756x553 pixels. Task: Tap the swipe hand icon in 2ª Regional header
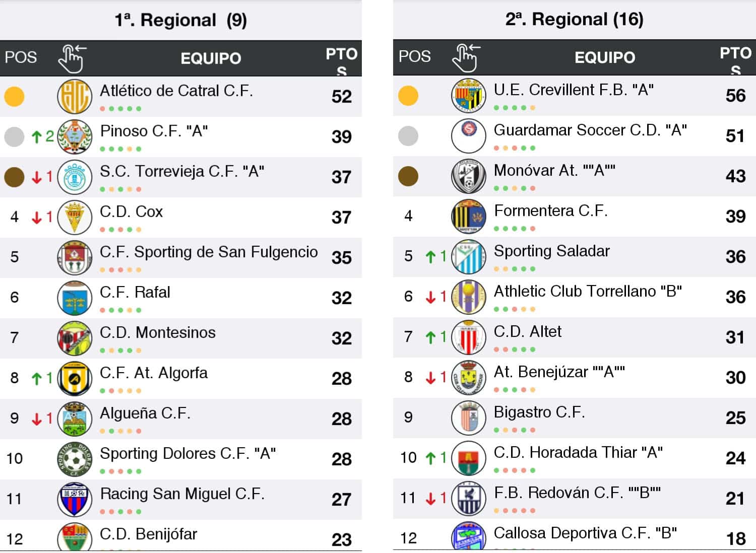click(x=466, y=57)
